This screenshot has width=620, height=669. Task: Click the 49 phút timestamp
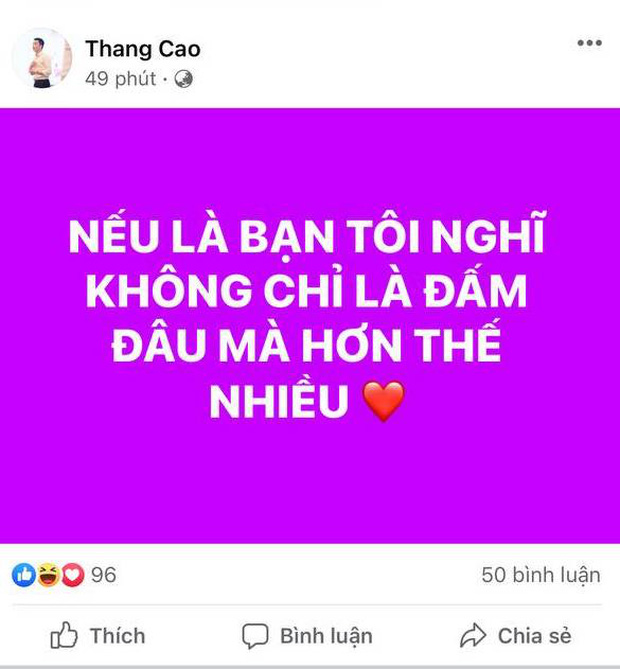tap(120, 79)
